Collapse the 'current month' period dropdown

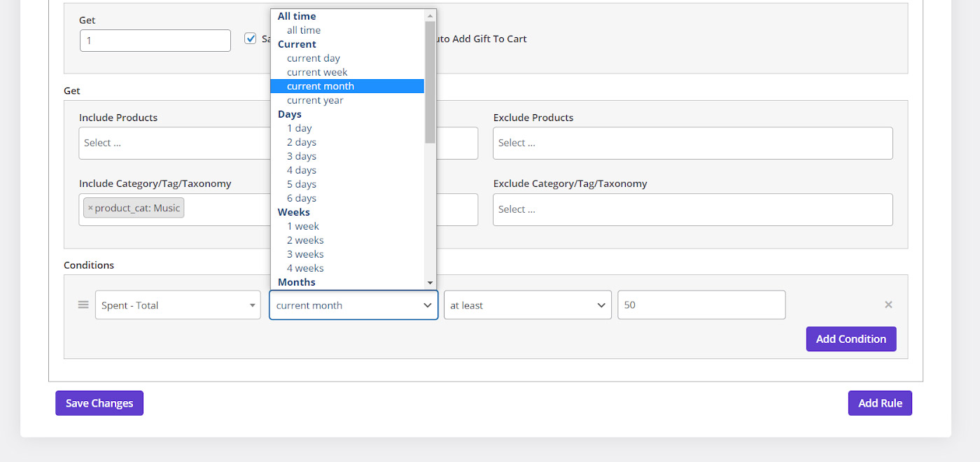pyautogui.click(x=353, y=305)
